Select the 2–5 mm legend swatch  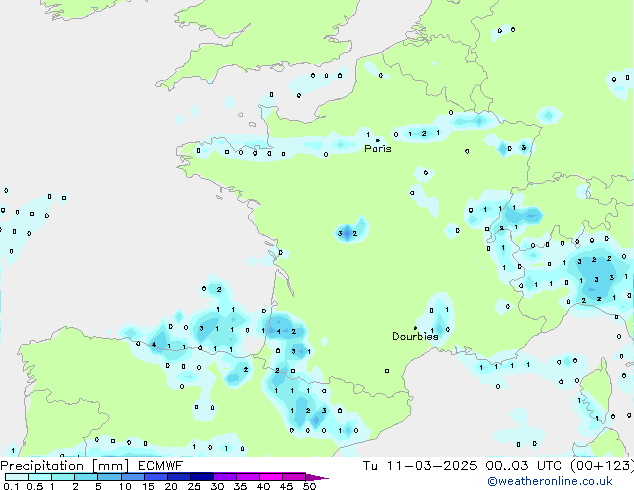coord(86,477)
